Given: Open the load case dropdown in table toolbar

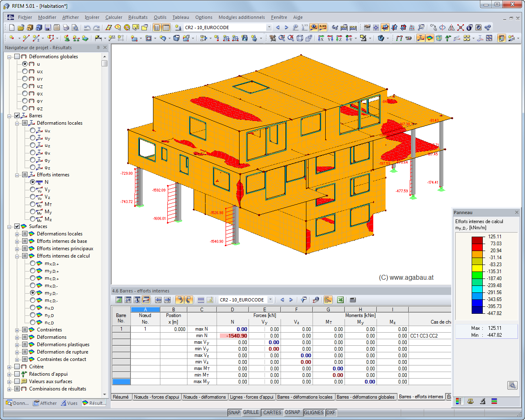Looking at the screenshot, I should pyautogui.click(x=270, y=300).
